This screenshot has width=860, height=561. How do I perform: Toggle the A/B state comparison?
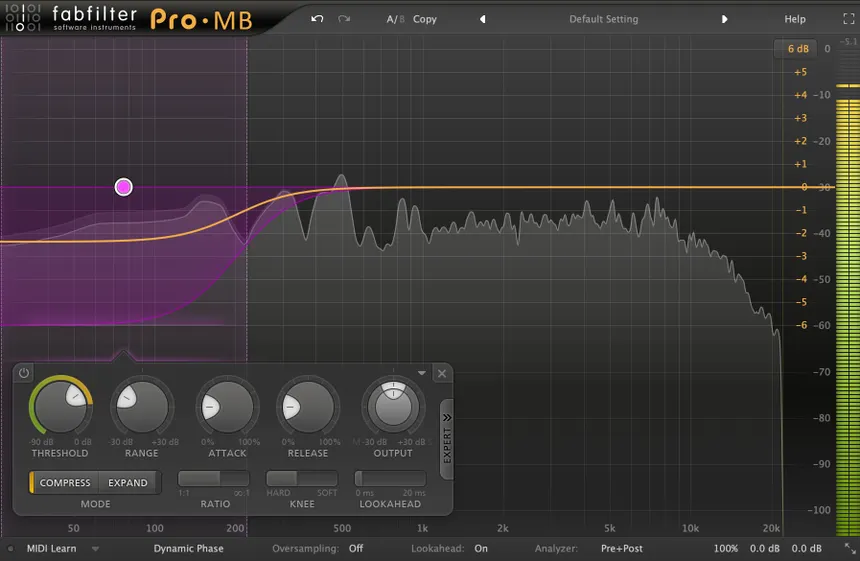pyautogui.click(x=395, y=19)
